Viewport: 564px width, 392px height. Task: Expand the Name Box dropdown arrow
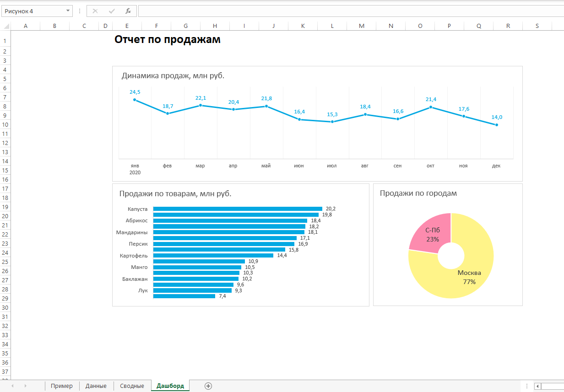[68, 11]
